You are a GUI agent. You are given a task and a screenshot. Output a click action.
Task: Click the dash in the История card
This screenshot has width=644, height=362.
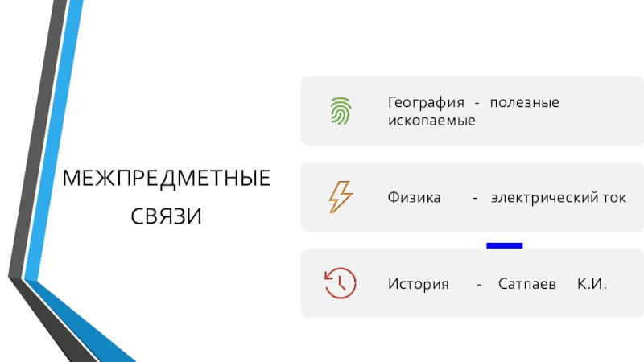[478, 284]
